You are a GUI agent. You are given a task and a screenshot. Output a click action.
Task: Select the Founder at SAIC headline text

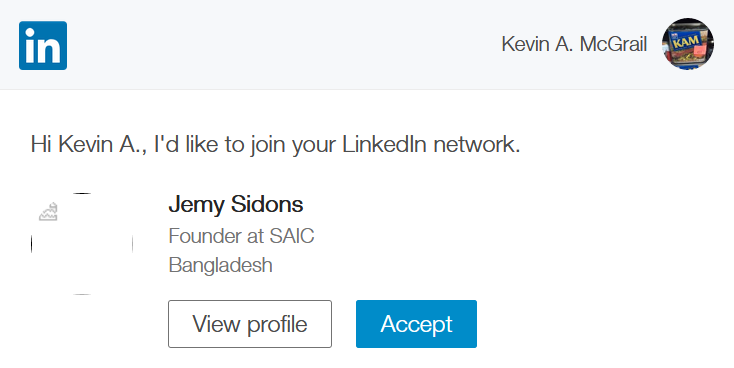point(241,236)
